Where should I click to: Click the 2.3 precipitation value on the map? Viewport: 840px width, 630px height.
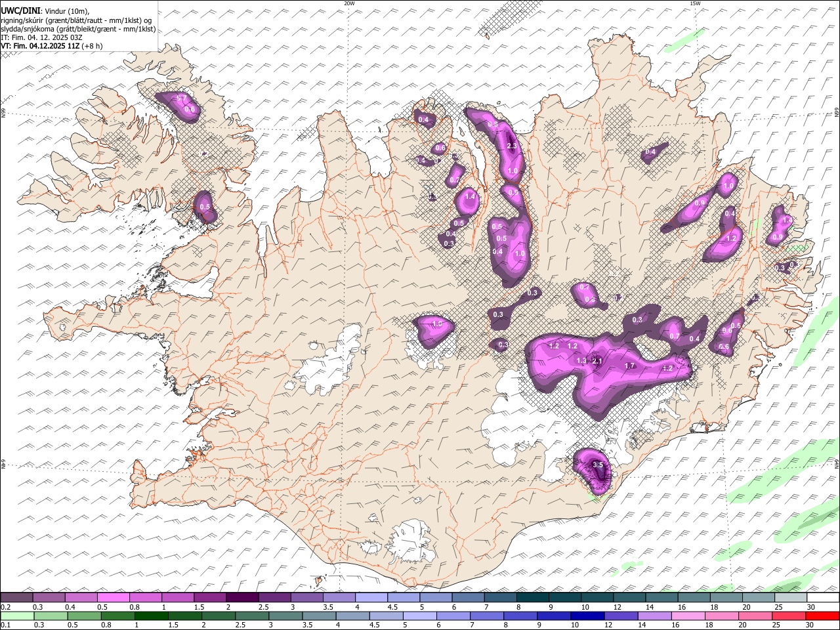point(513,146)
